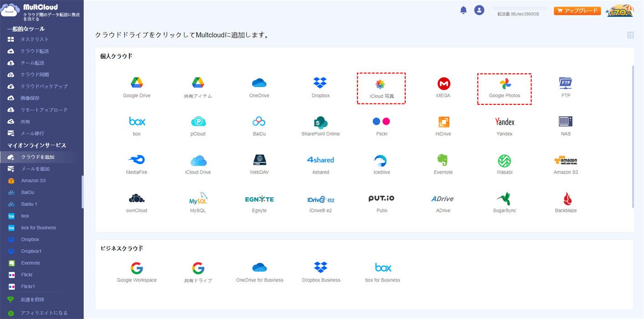Open the 70% discount promotion banner

(619, 10)
